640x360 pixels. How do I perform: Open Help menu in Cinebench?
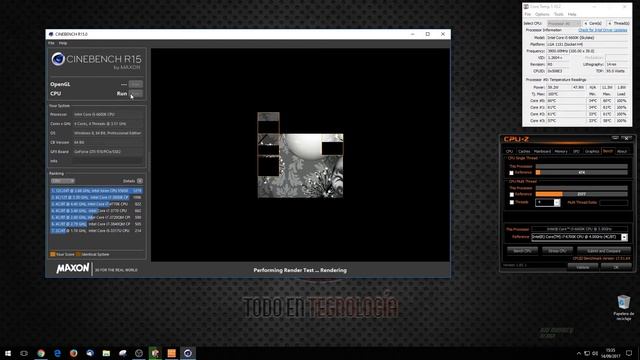(63, 43)
